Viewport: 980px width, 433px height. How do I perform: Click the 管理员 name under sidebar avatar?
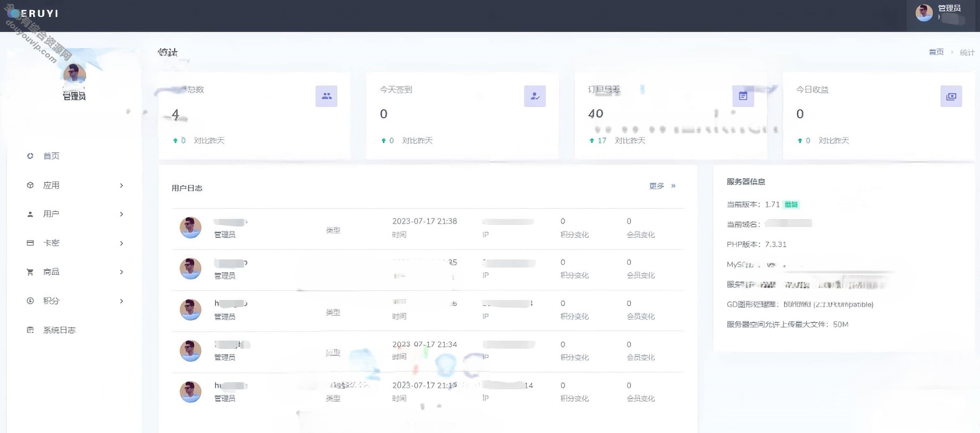(74, 96)
